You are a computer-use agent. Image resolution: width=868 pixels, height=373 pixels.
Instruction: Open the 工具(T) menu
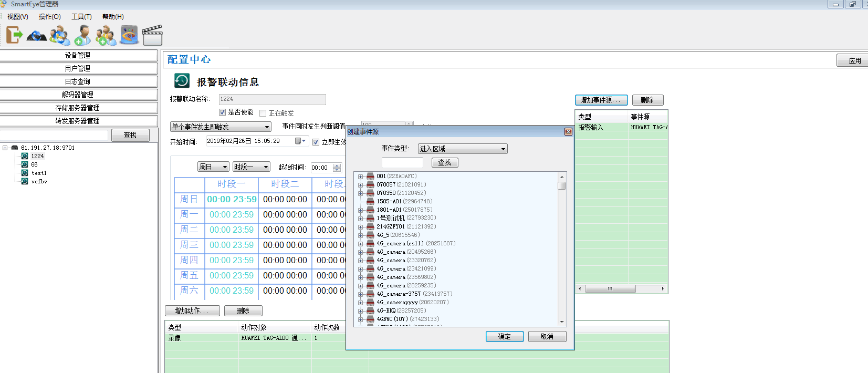(x=81, y=17)
